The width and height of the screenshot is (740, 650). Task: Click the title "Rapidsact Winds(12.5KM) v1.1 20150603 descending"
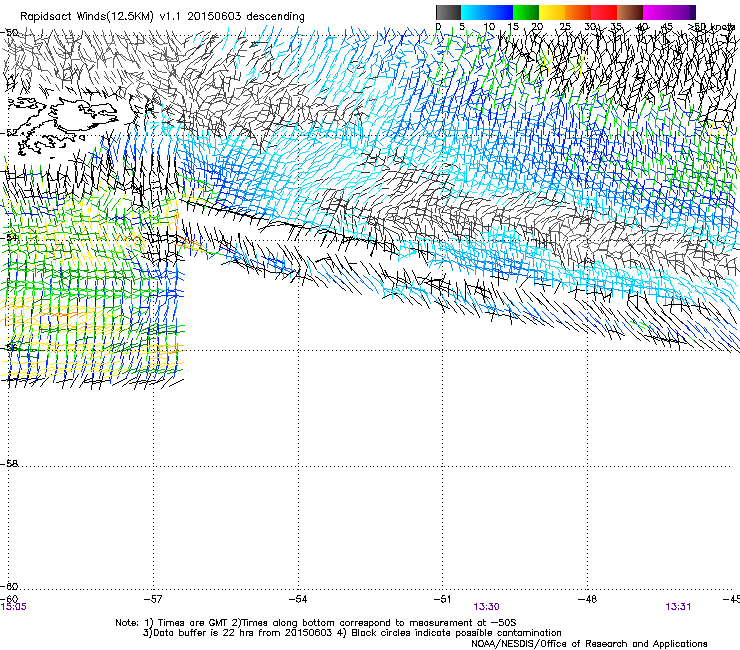pos(162,17)
